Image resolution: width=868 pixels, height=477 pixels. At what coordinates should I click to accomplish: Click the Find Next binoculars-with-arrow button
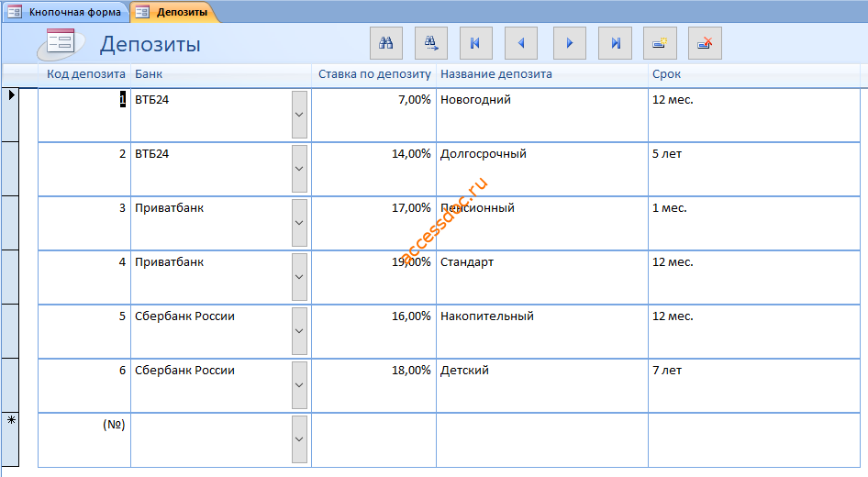click(x=430, y=43)
